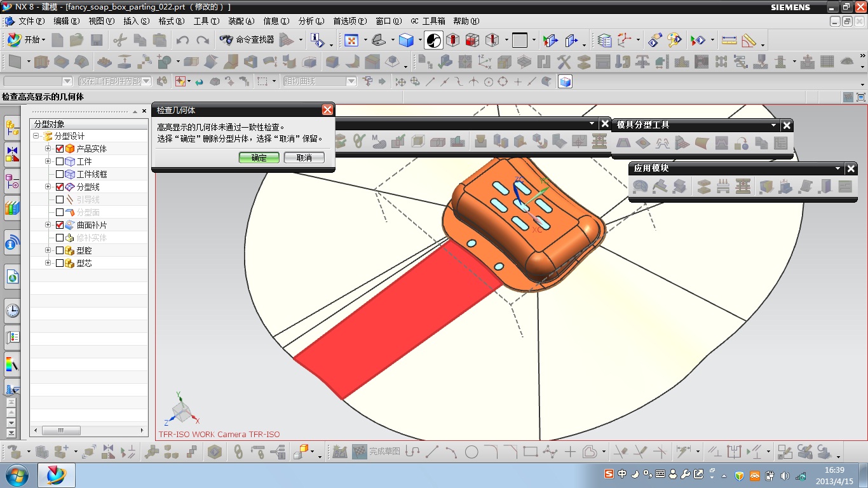
Task: Click the 取消 button in dialog
Action: (304, 158)
